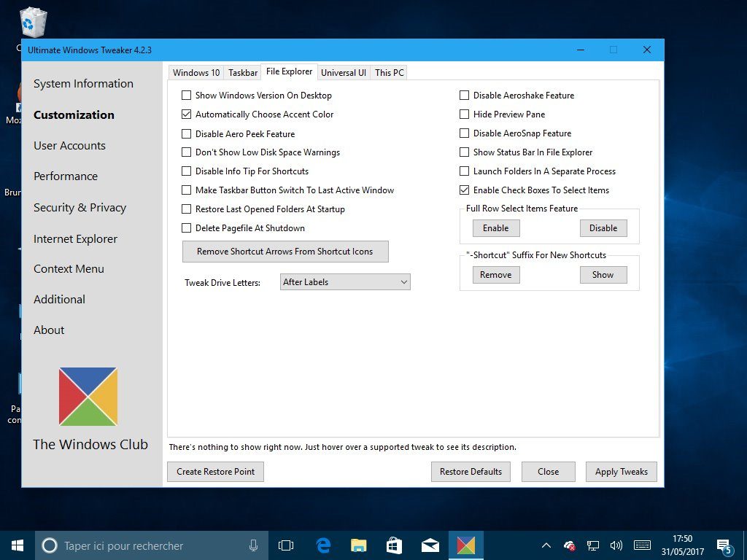Click Create Restore Point button
The height and width of the screenshot is (560, 747).
coord(215,472)
